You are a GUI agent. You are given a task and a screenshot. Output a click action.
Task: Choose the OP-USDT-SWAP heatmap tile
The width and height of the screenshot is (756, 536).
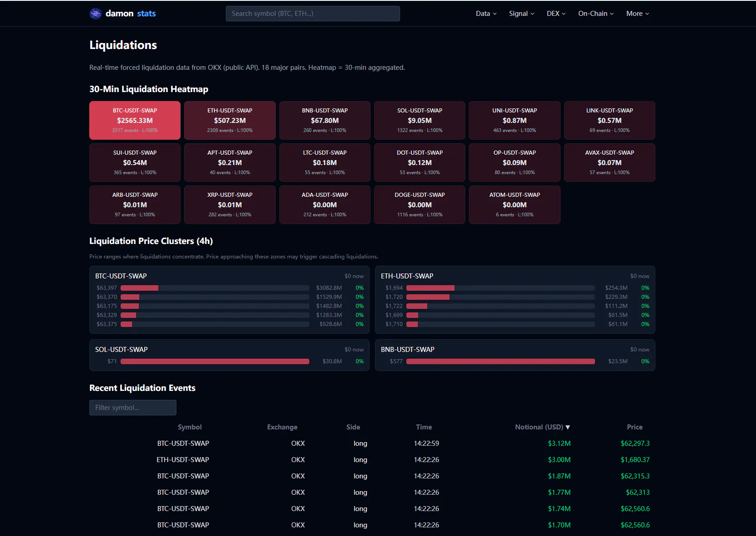[x=515, y=162]
